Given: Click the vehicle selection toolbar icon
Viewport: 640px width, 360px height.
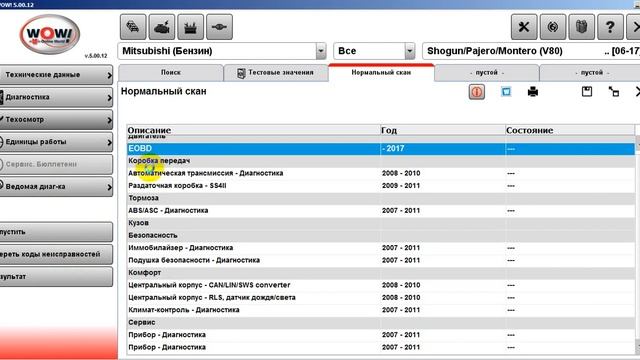Looking at the screenshot, I should point(133,27).
